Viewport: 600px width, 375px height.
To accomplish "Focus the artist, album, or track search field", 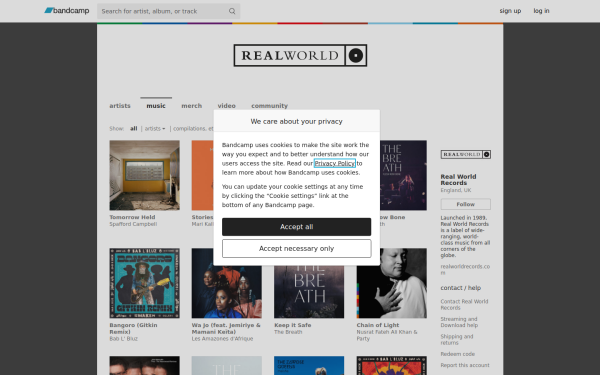I will [x=168, y=11].
